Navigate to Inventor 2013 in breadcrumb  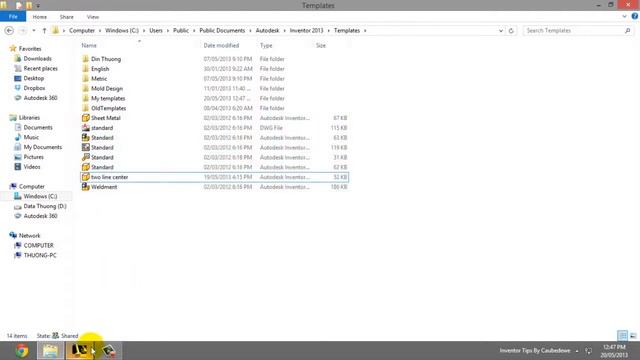pos(306,31)
